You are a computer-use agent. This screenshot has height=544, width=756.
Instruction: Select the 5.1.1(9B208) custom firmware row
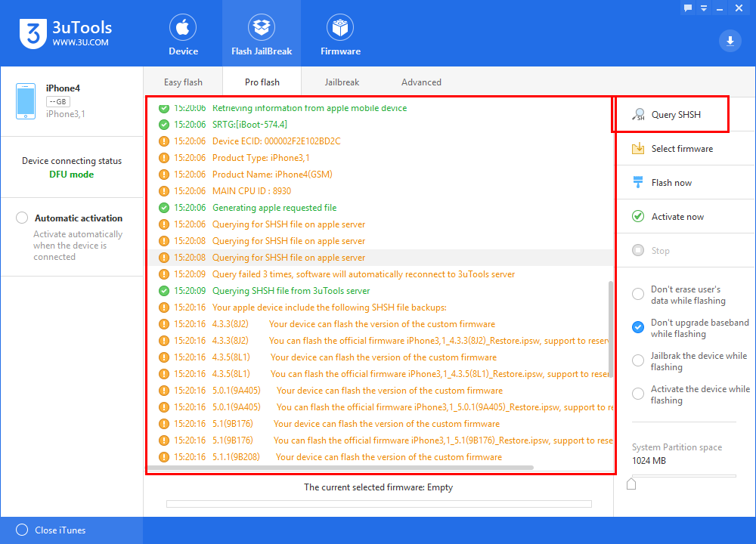point(380,457)
